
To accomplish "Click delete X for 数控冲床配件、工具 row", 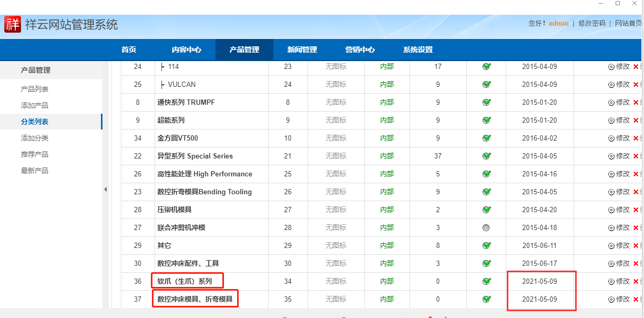I will (636, 264).
